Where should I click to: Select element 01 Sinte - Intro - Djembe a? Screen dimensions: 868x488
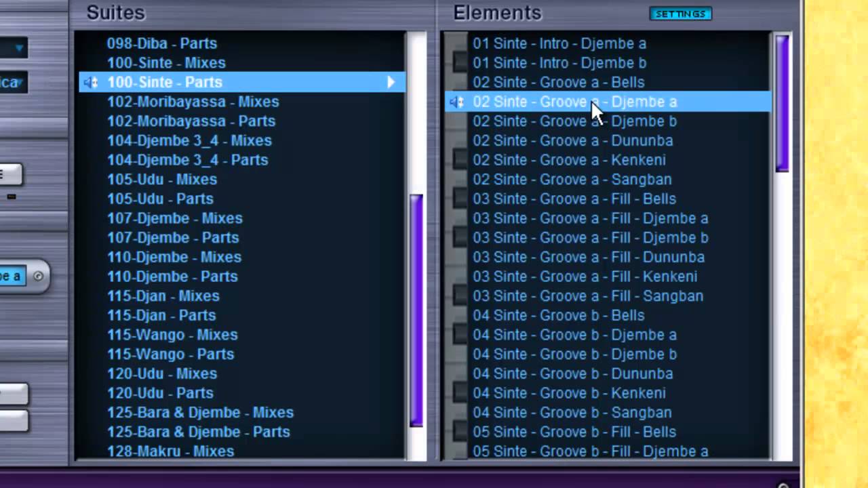[559, 43]
